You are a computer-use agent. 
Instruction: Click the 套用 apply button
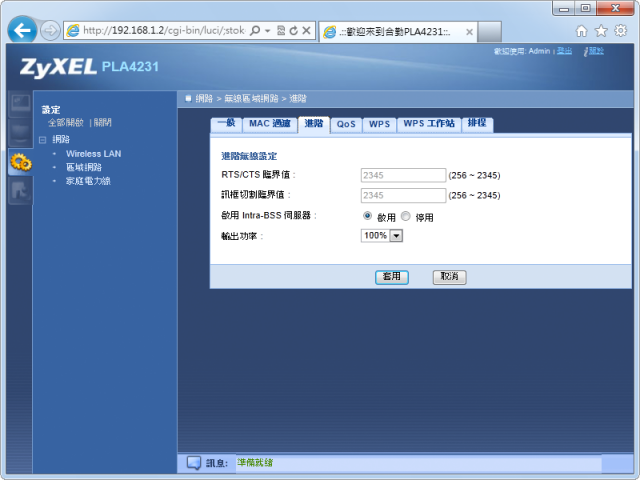click(392, 277)
